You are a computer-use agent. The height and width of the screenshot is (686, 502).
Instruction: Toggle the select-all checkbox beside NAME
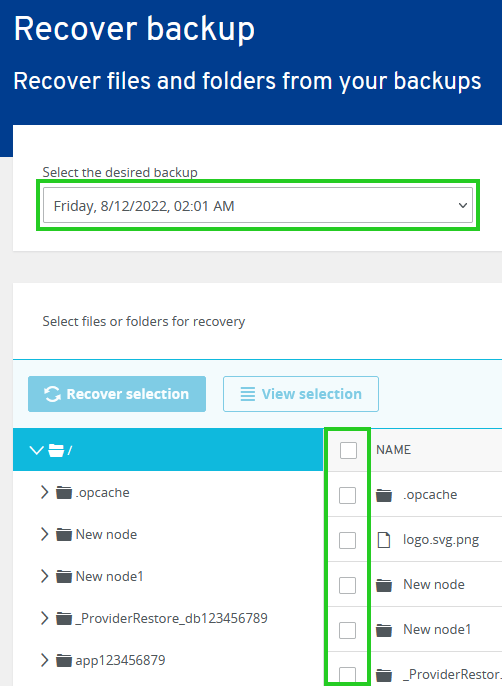tap(348, 450)
